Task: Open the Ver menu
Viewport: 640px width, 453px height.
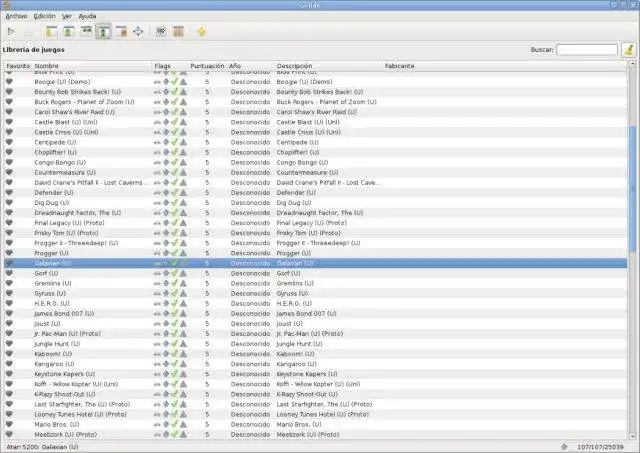Action: pos(67,16)
